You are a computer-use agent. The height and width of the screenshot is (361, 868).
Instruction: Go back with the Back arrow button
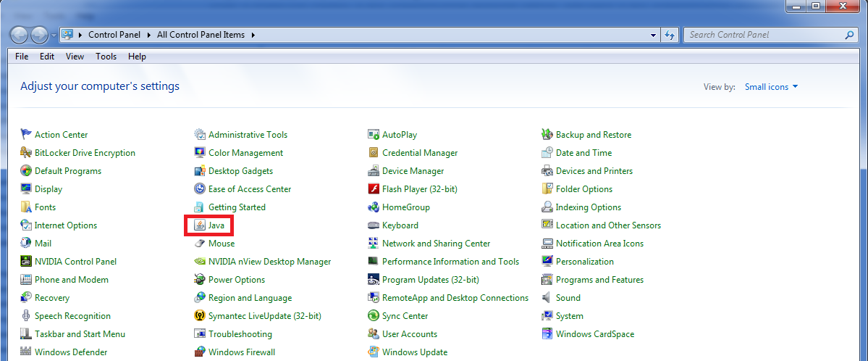point(20,35)
